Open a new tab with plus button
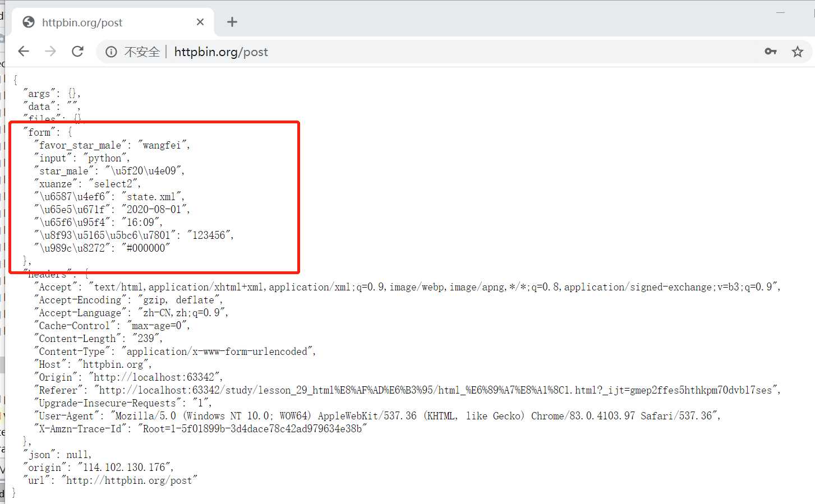 click(232, 22)
